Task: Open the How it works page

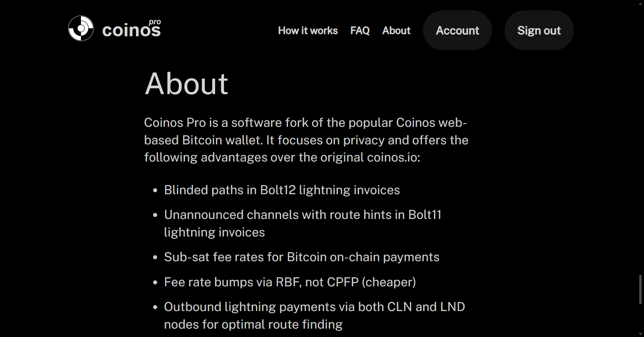Action: (307, 31)
